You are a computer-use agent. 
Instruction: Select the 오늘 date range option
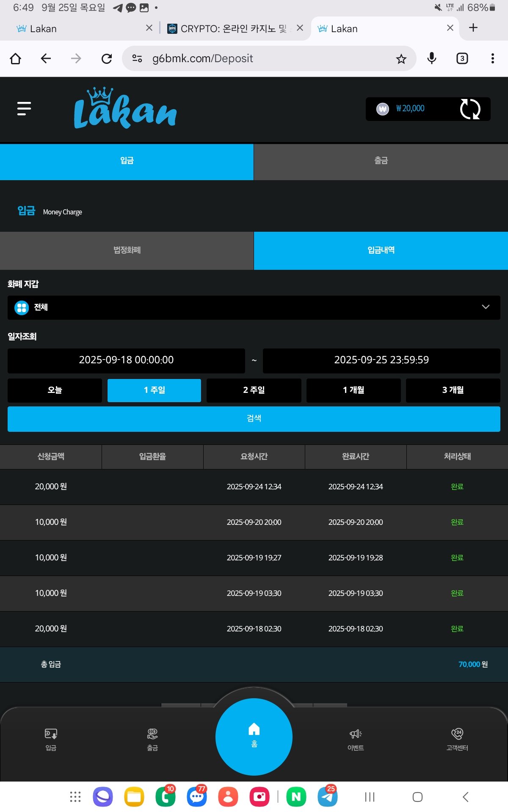click(x=55, y=390)
